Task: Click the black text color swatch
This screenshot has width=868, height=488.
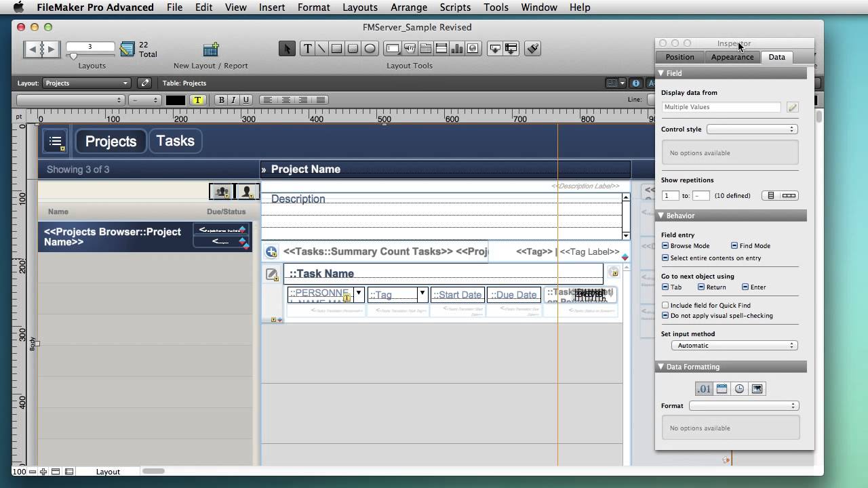Action: 176,100
